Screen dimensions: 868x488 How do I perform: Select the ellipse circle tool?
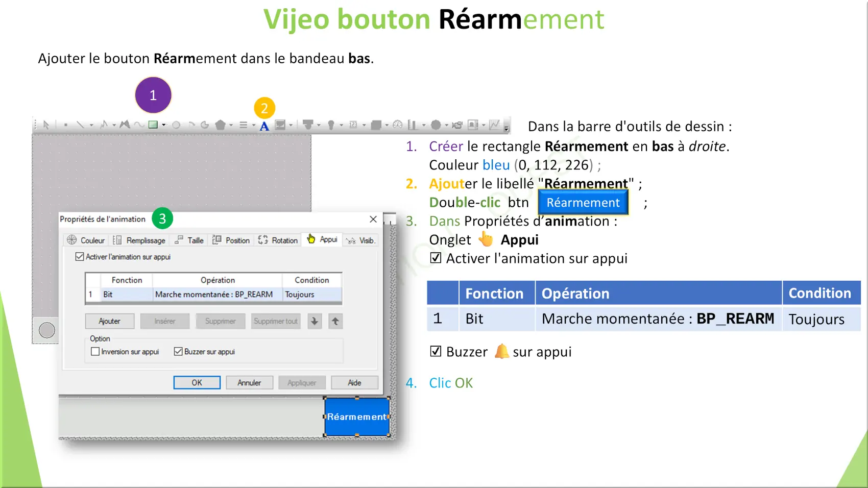[x=176, y=125]
